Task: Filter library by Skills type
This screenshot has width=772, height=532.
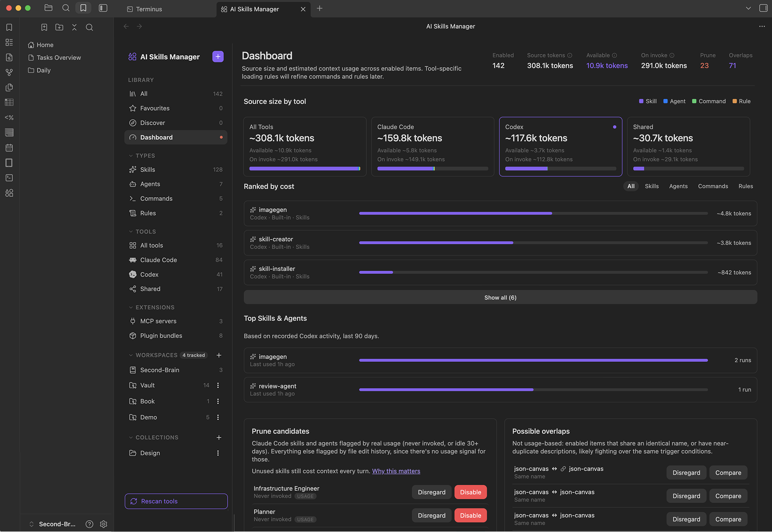Action: tap(176, 169)
